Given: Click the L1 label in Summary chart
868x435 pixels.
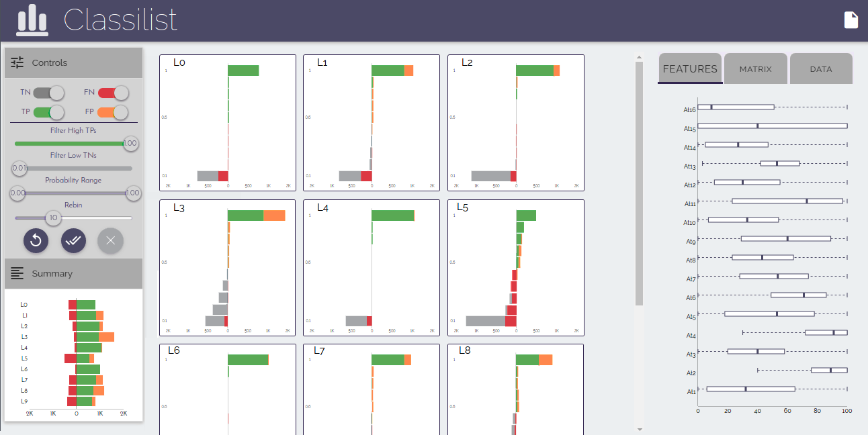Looking at the screenshot, I should tap(24, 316).
